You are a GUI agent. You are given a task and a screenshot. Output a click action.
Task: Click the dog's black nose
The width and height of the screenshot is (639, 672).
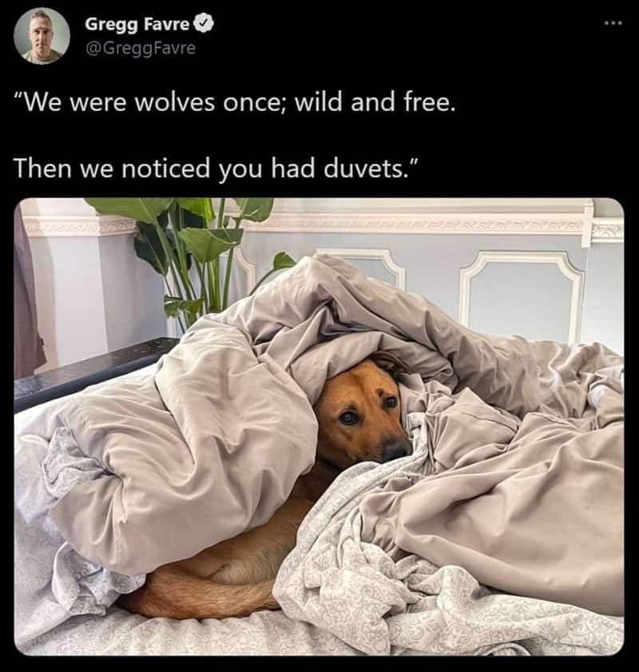pos(395,450)
